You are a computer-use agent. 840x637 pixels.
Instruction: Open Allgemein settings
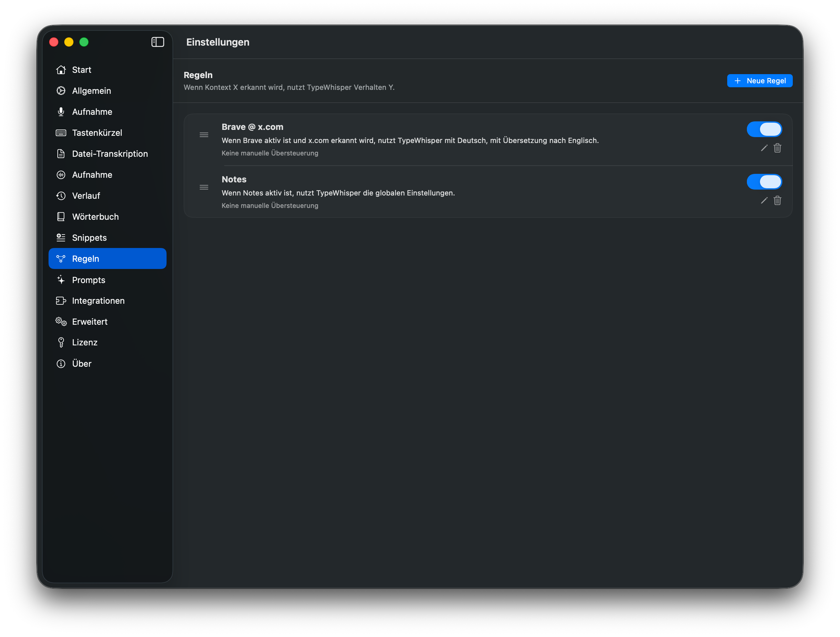click(x=108, y=91)
